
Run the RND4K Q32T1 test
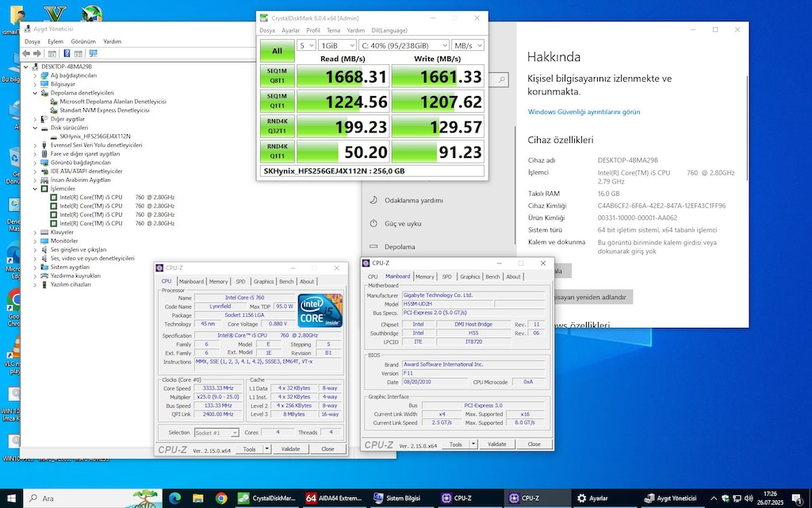point(277,127)
